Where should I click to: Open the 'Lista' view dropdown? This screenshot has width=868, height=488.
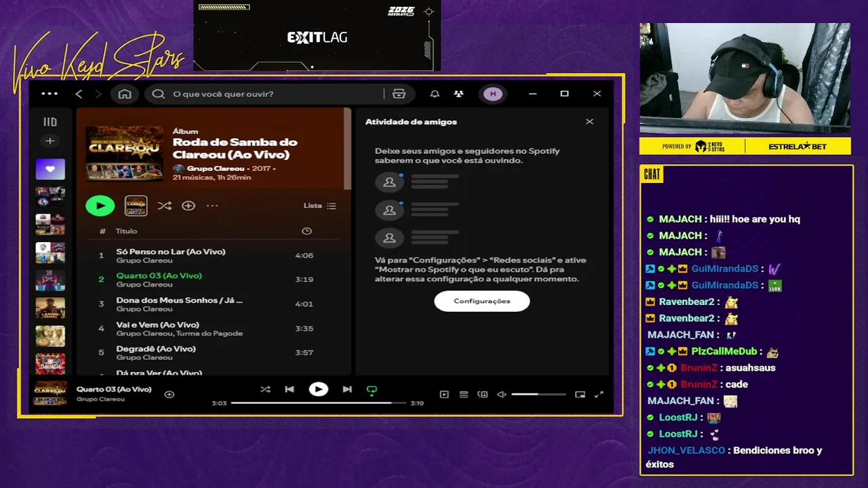click(x=319, y=205)
